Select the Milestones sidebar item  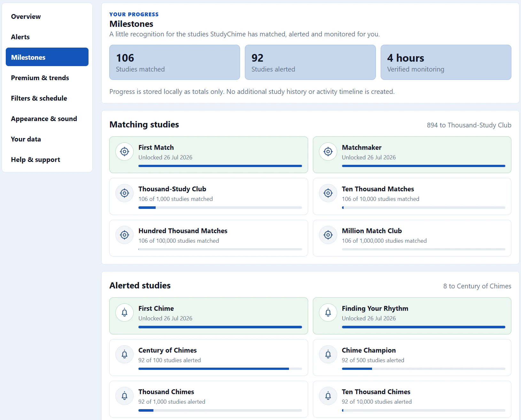(47, 57)
